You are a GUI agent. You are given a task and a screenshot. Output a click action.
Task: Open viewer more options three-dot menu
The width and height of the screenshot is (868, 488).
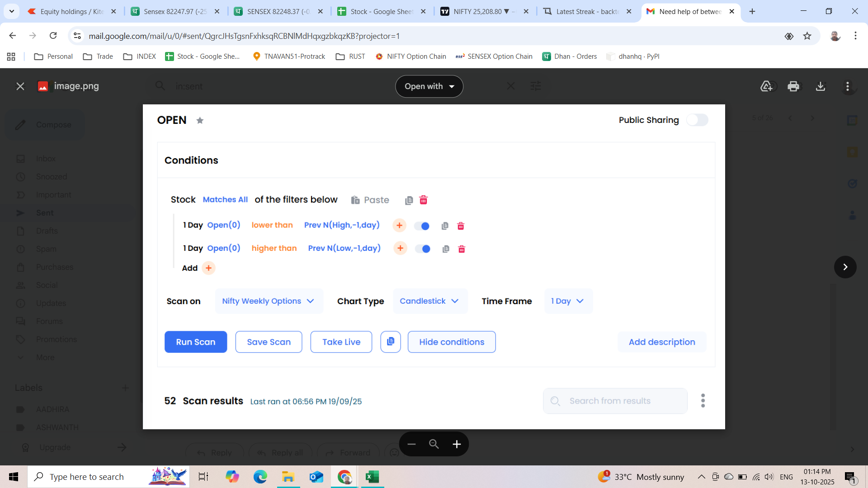click(x=848, y=86)
